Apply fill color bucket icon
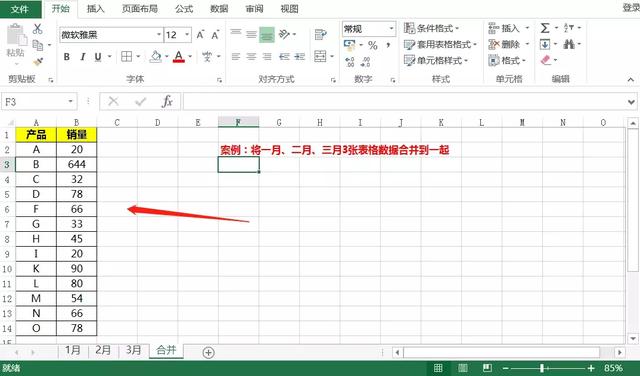This screenshot has height=376, width=640. [x=156, y=56]
